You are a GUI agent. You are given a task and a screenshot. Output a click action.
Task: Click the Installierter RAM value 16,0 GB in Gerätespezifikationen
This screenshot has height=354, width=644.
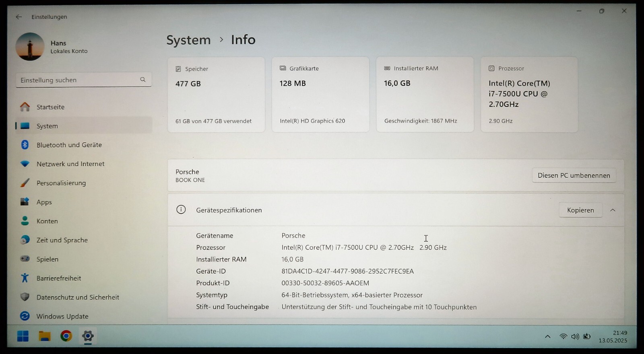click(292, 259)
